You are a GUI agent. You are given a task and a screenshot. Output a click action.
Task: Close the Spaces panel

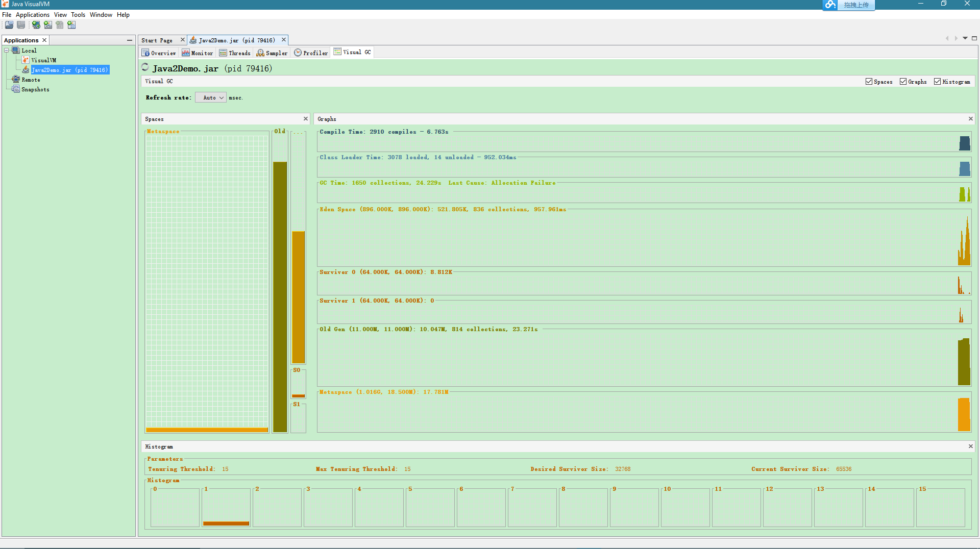coord(306,119)
